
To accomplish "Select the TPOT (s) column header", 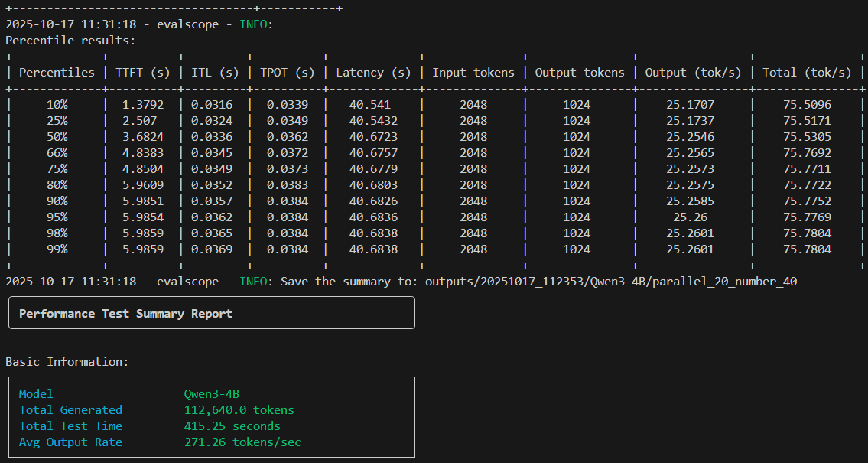I will [288, 73].
